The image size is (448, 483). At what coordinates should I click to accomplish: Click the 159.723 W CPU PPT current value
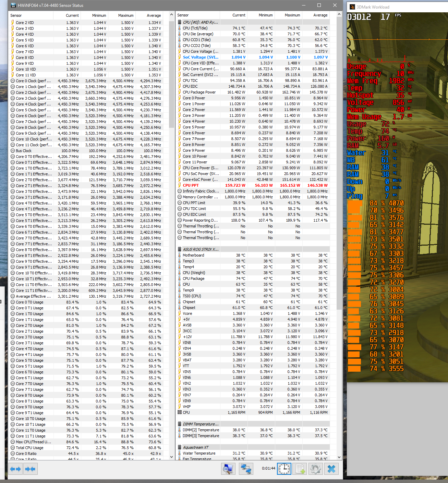pos(235,185)
